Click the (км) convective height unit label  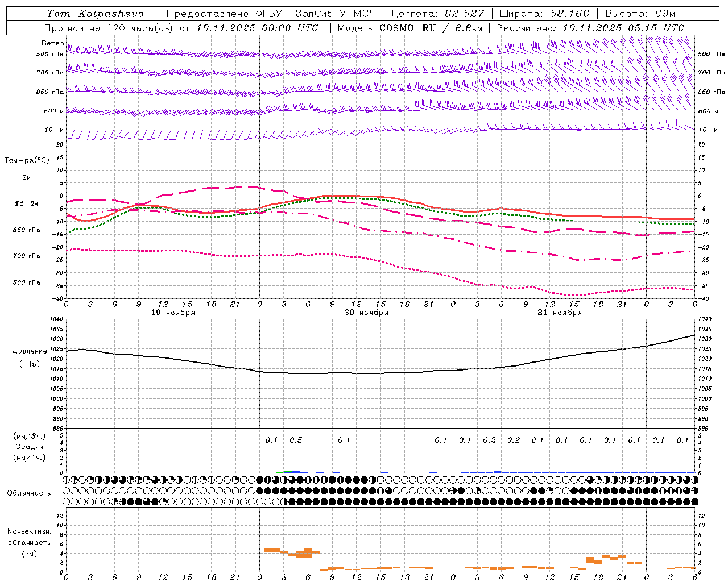[x=29, y=554]
